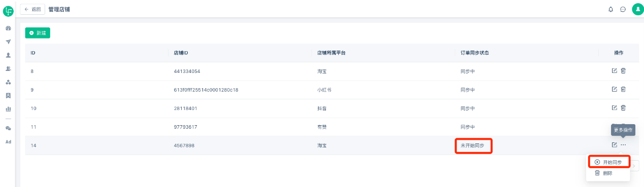Select 开始同步 from the dropdown menu
This screenshot has height=187, width=644.
point(609,162)
